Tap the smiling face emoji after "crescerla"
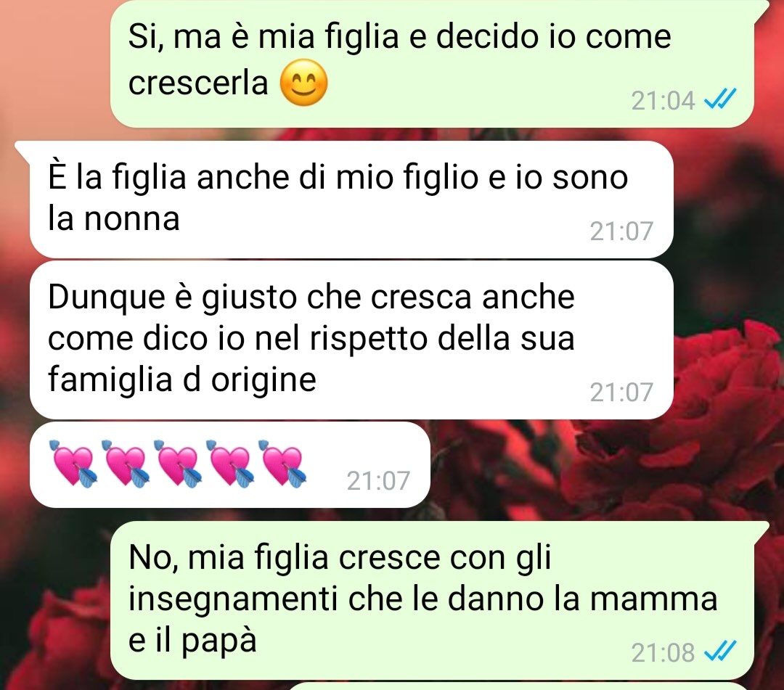Viewport: 784px width, 690px height. [303, 83]
